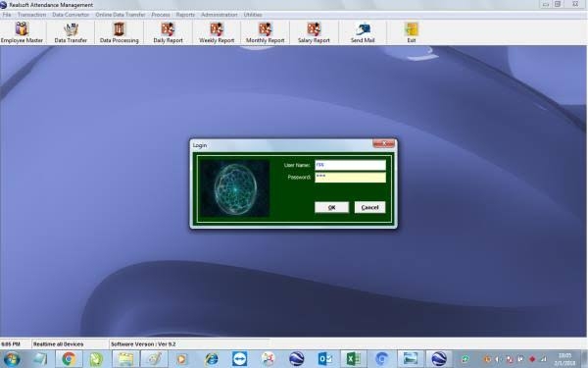The image size is (588, 368).
Task: Confirm login with the OK button
Action: [x=331, y=207]
